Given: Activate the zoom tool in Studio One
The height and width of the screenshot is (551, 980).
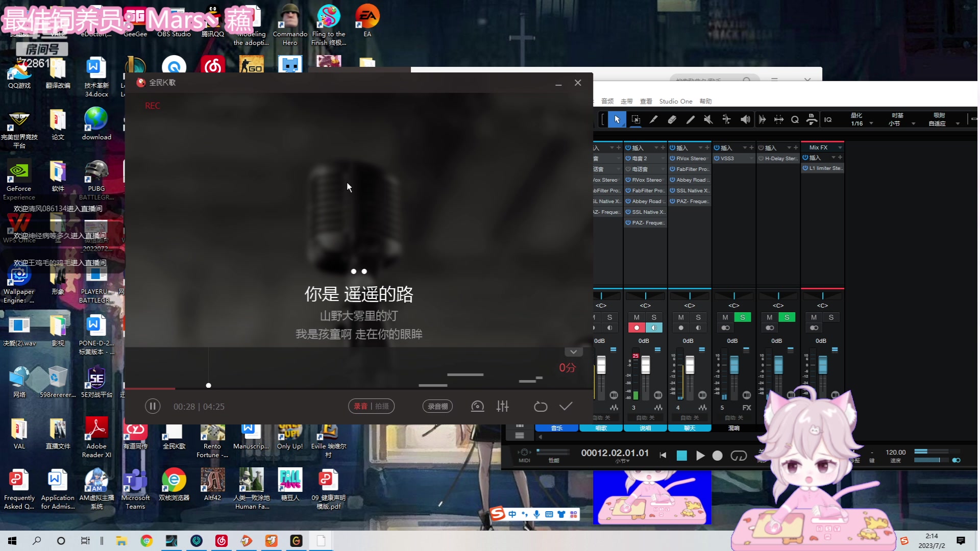Looking at the screenshot, I should click(x=794, y=119).
